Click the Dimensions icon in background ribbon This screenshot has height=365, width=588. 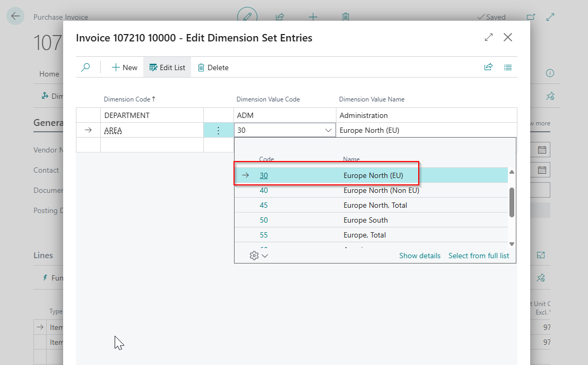click(45, 96)
